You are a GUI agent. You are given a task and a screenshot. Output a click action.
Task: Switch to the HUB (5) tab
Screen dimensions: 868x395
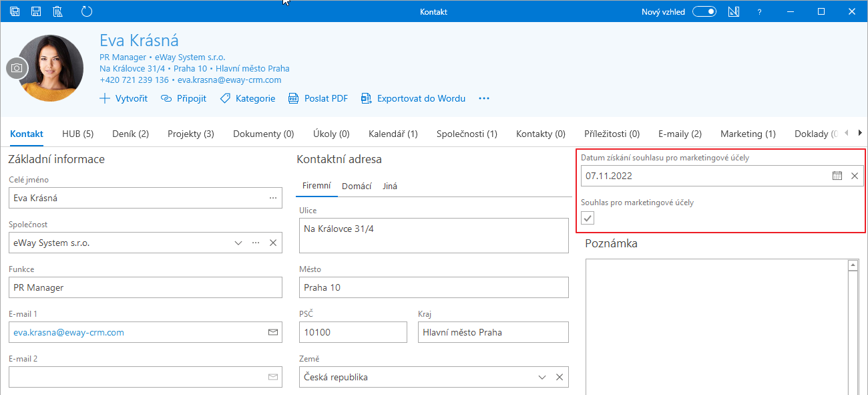tap(77, 134)
